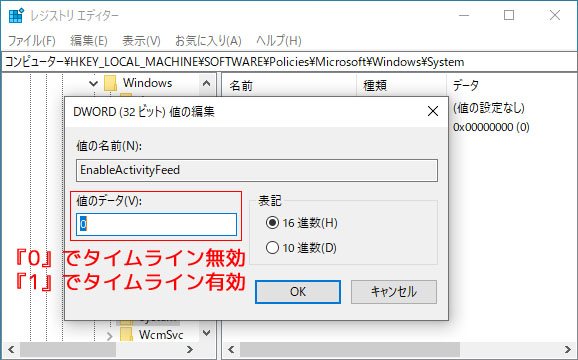
Task: Select the Windows folder in tree
Action: [x=147, y=83]
